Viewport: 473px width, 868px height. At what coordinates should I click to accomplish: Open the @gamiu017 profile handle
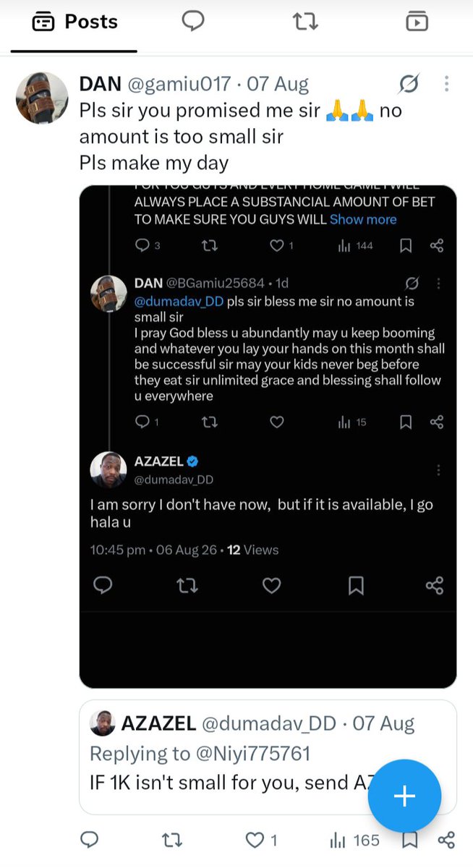click(180, 85)
